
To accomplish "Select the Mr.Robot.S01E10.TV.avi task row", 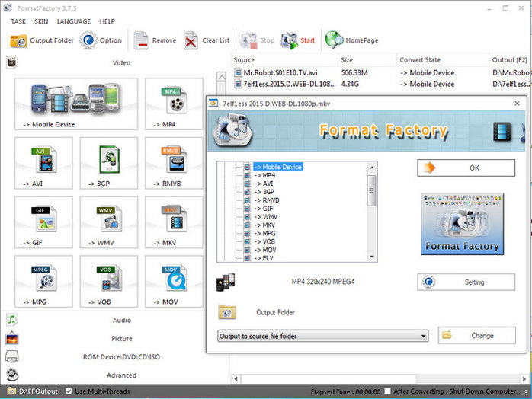I will pyautogui.click(x=381, y=72).
